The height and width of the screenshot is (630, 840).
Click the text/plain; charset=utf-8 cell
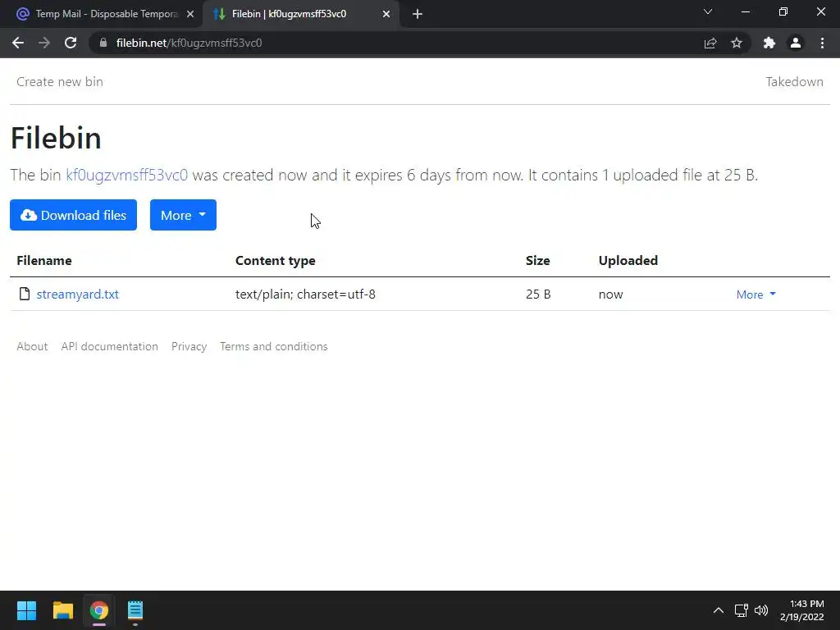305,294
